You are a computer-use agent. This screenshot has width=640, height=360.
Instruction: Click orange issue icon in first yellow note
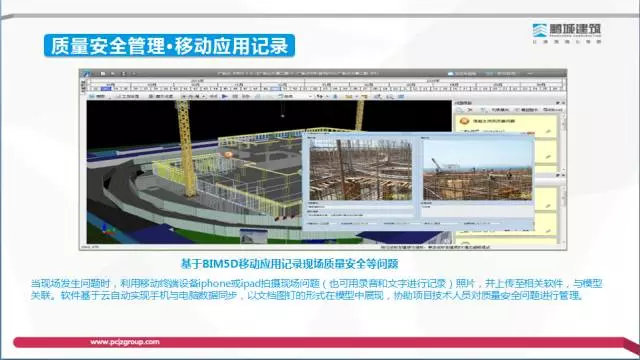(464, 121)
